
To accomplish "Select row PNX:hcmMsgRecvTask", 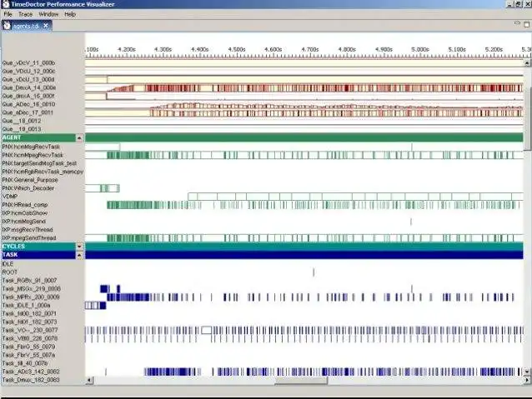I will 31,147.
